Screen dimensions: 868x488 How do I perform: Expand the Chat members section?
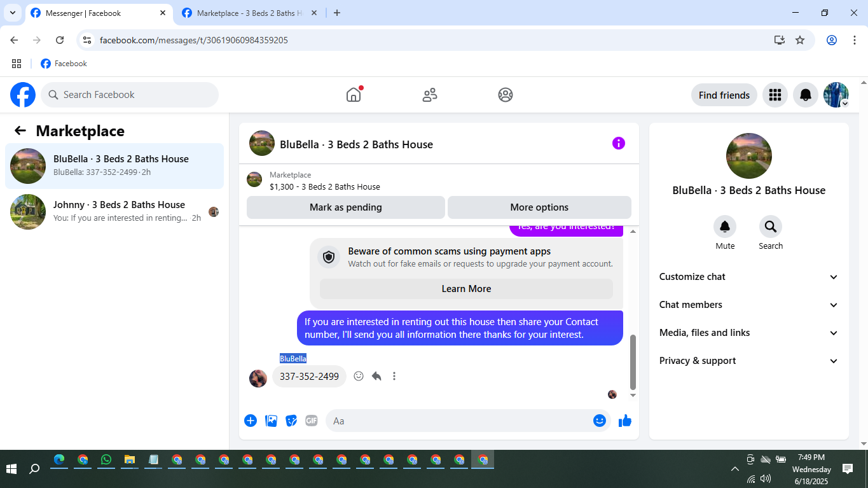(x=749, y=305)
